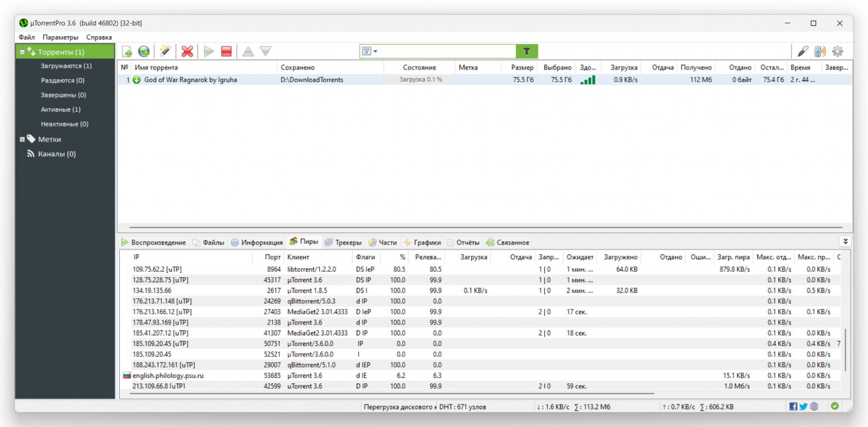Open the search filter dropdown arrow
The width and height of the screenshot is (868, 427).
coord(375,52)
